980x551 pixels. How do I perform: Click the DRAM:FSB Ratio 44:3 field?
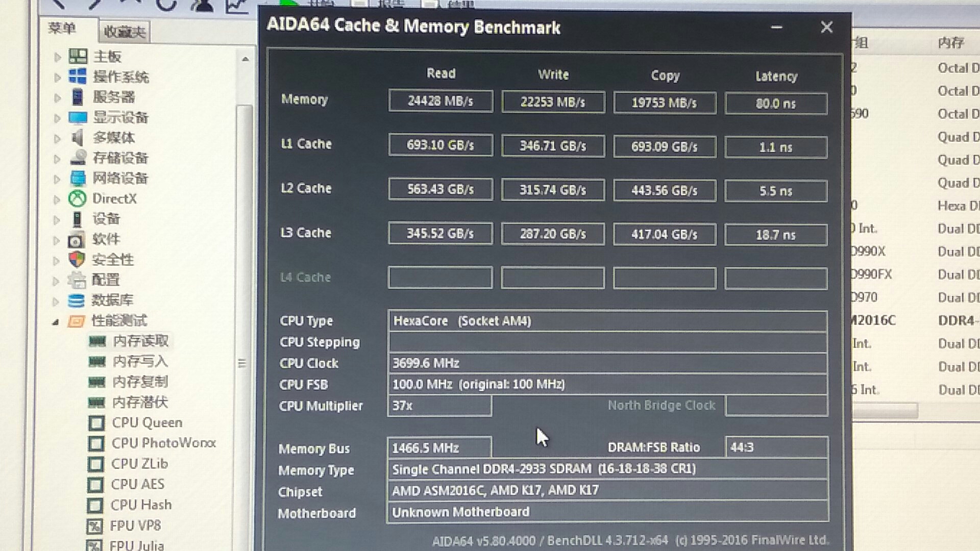(776, 447)
